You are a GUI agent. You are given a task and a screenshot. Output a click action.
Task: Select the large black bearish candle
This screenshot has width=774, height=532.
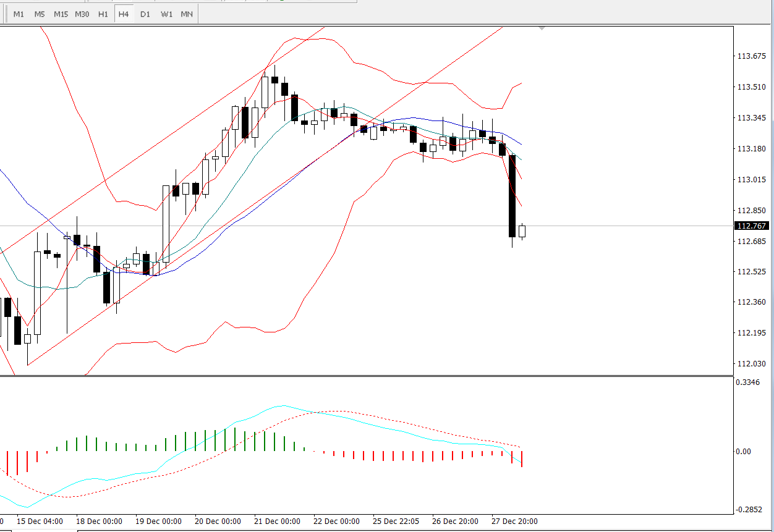click(512, 196)
